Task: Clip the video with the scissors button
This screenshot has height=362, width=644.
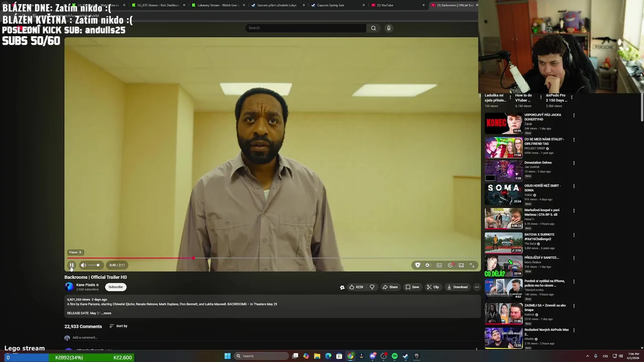Action: (433, 287)
